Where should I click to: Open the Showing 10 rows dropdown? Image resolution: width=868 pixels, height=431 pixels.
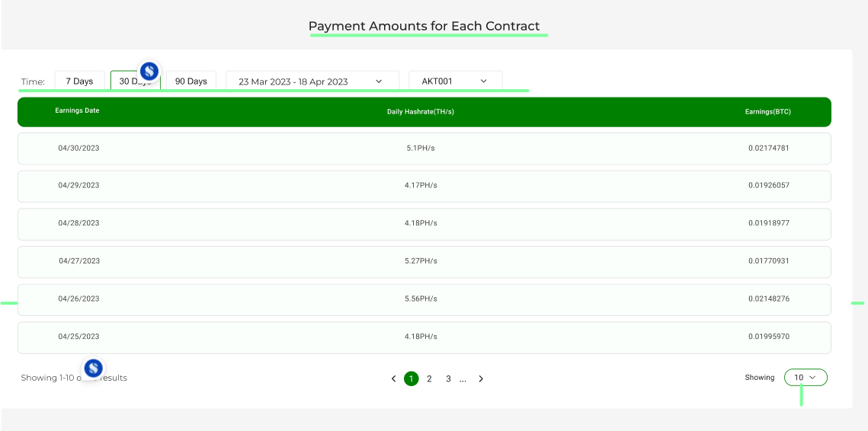pyautogui.click(x=806, y=378)
